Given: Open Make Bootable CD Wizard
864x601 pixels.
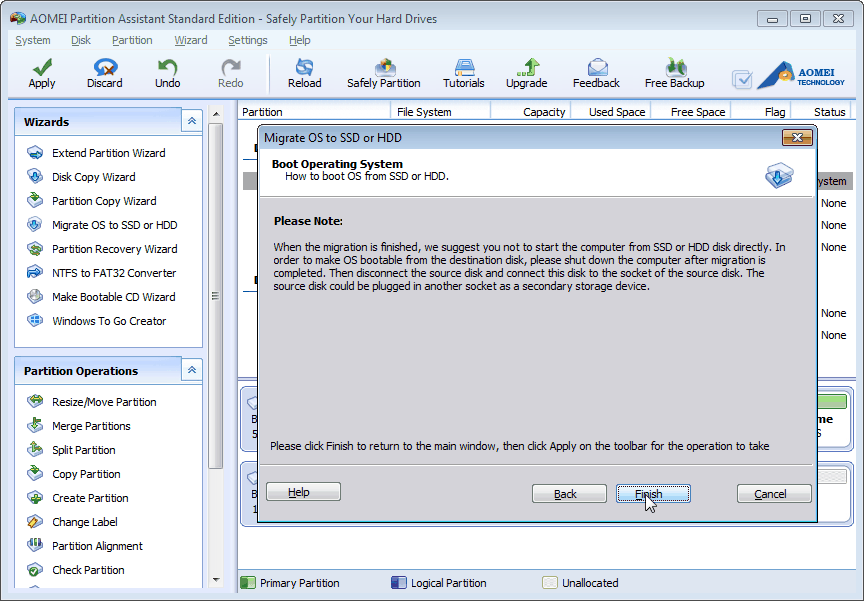Looking at the screenshot, I should point(101,297).
